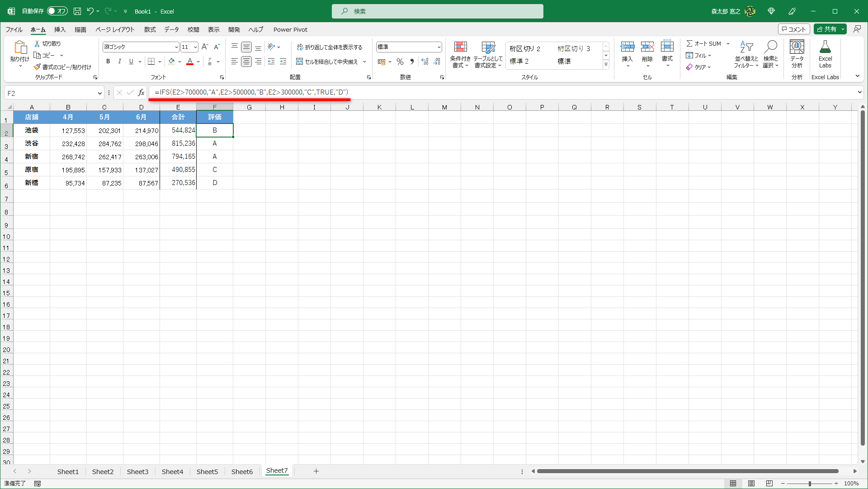Apply percent style to selection
This screenshot has height=489, width=868.
coord(400,62)
